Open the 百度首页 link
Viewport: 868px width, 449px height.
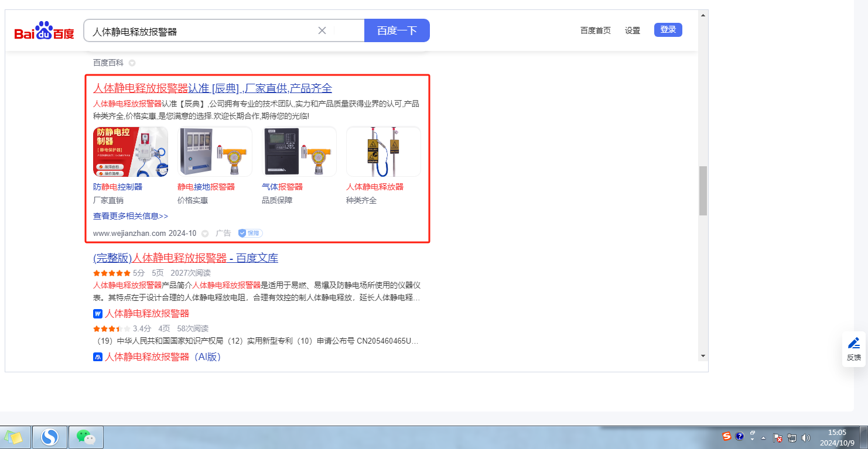pos(596,30)
